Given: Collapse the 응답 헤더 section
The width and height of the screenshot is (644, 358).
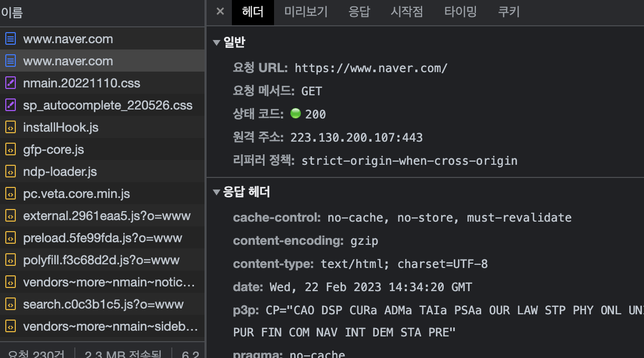Looking at the screenshot, I should click(x=216, y=192).
